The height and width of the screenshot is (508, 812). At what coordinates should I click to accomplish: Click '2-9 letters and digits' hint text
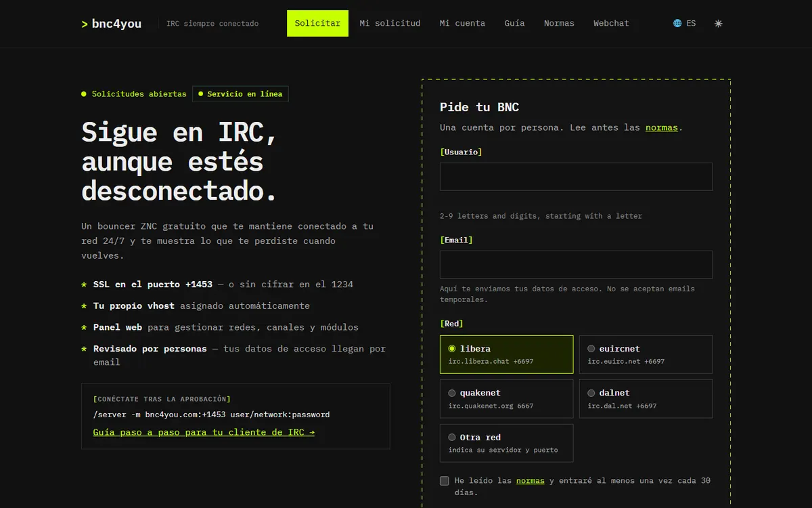point(541,216)
